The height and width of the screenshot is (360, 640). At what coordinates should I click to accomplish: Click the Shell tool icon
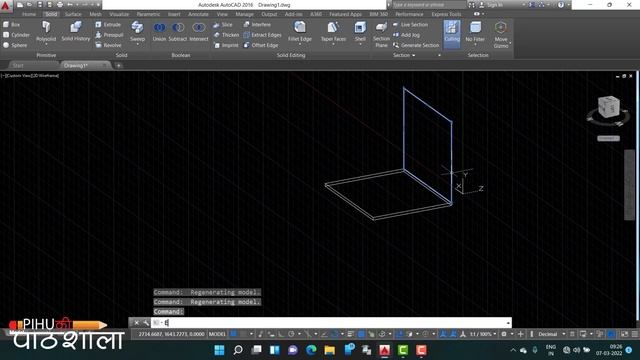[x=360, y=28]
